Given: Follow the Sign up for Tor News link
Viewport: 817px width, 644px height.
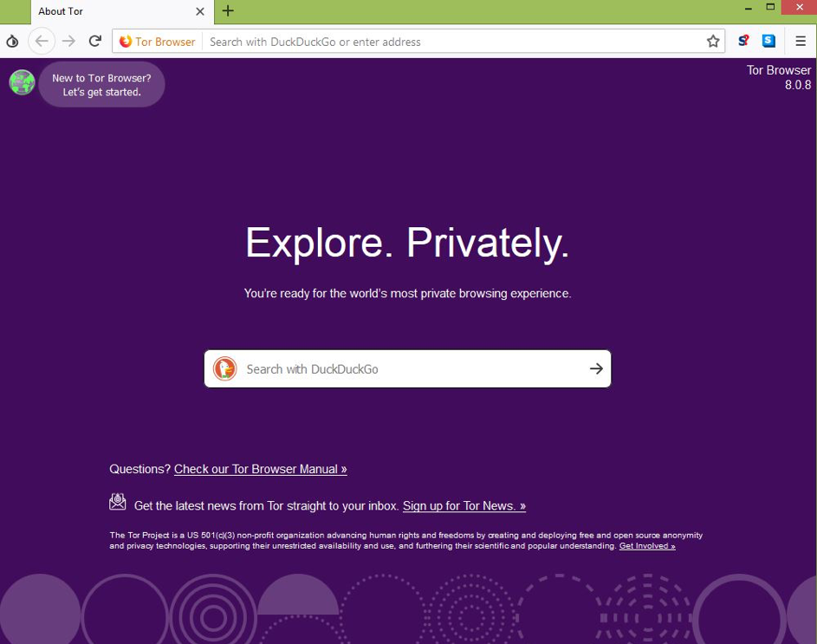Looking at the screenshot, I should click(x=464, y=505).
